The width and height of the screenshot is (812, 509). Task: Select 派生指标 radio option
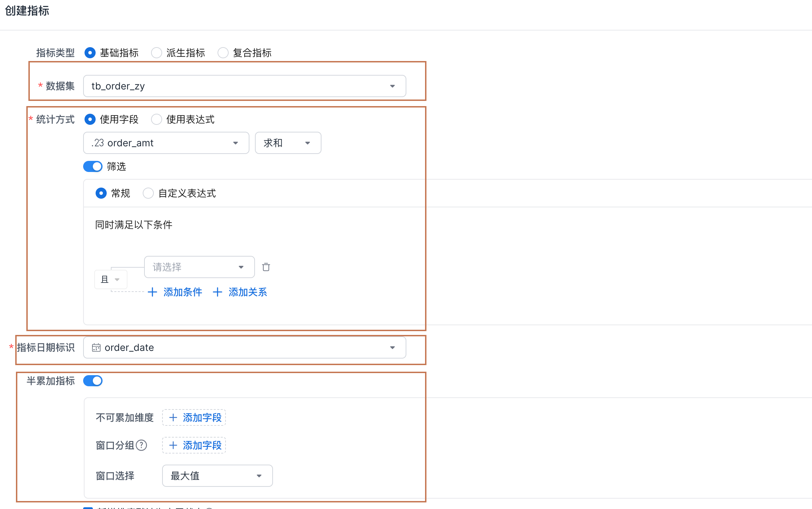[x=157, y=53]
